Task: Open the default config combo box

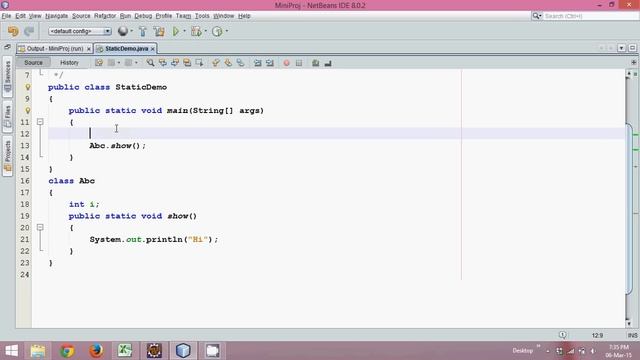Action: [x=80, y=31]
